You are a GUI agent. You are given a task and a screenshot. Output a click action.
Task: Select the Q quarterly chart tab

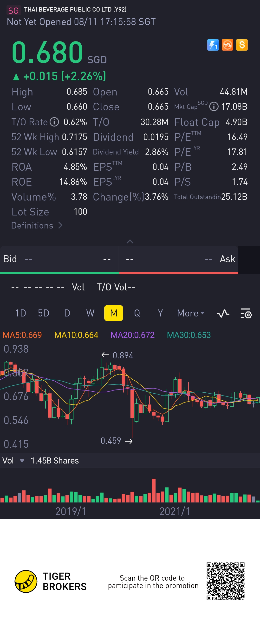[137, 313]
